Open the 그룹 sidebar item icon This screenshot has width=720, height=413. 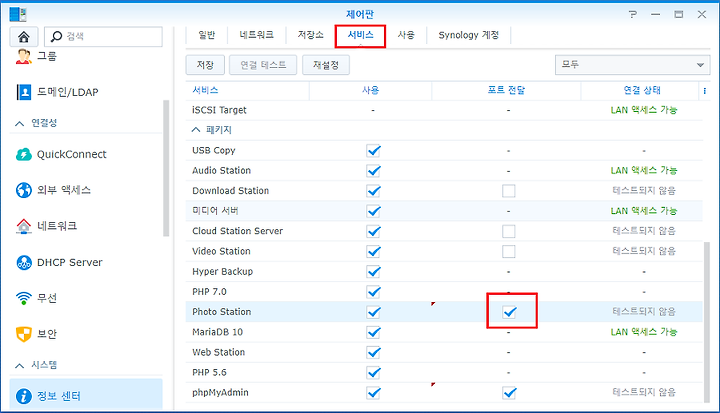24,56
